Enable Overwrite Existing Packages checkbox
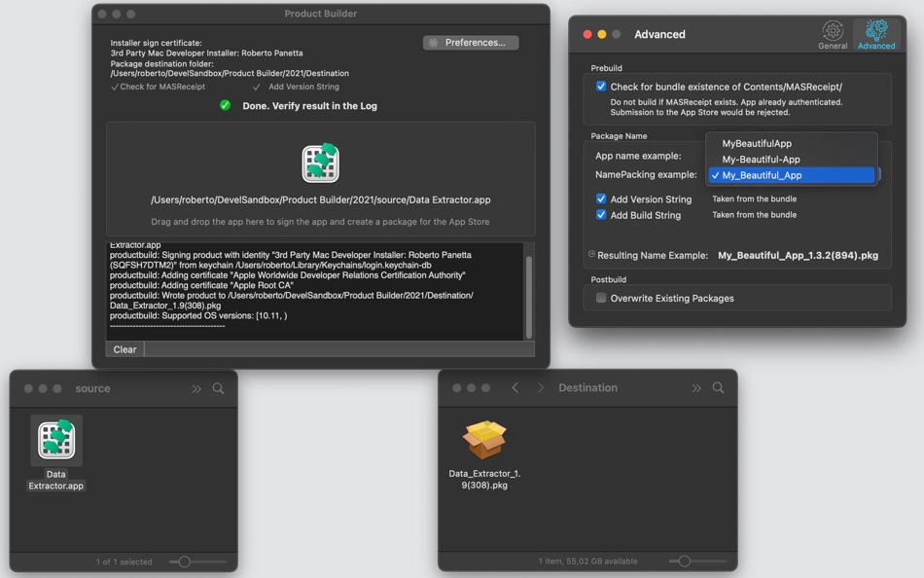 click(600, 298)
